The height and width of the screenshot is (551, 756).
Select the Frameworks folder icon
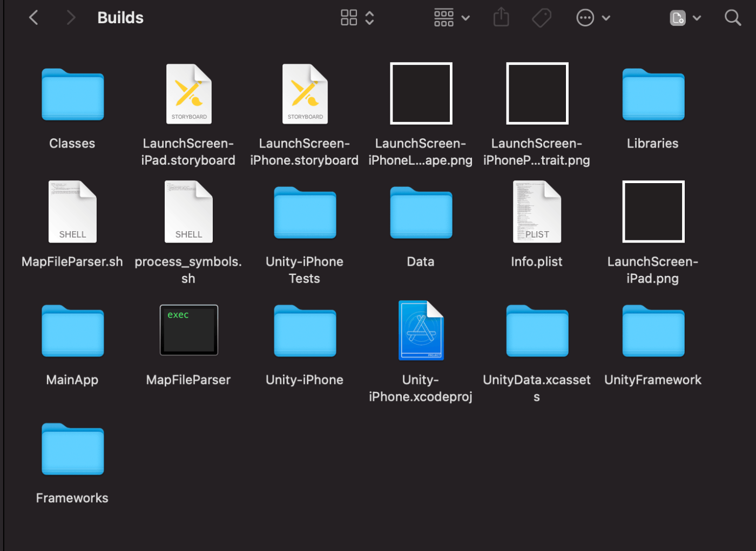(x=73, y=449)
